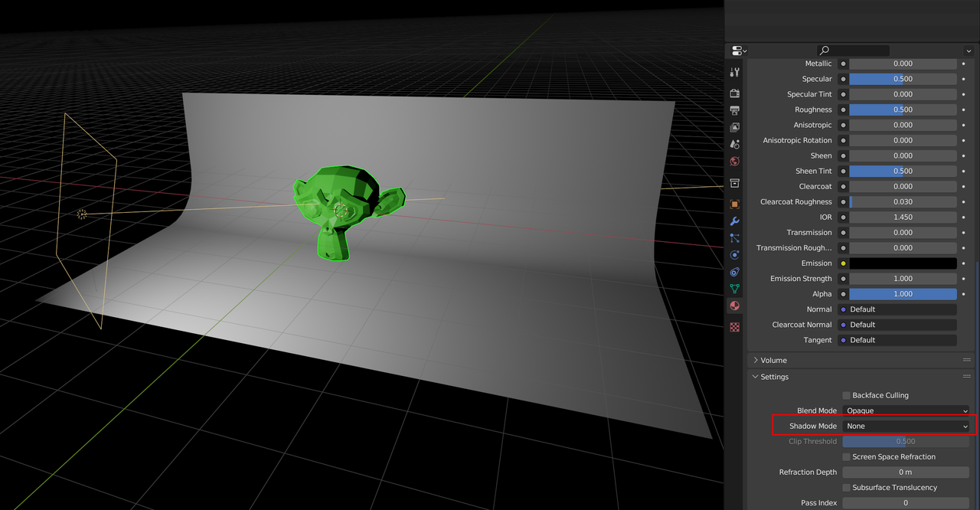Click the Roughness value slider
980x510 pixels.
tap(903, 110)
